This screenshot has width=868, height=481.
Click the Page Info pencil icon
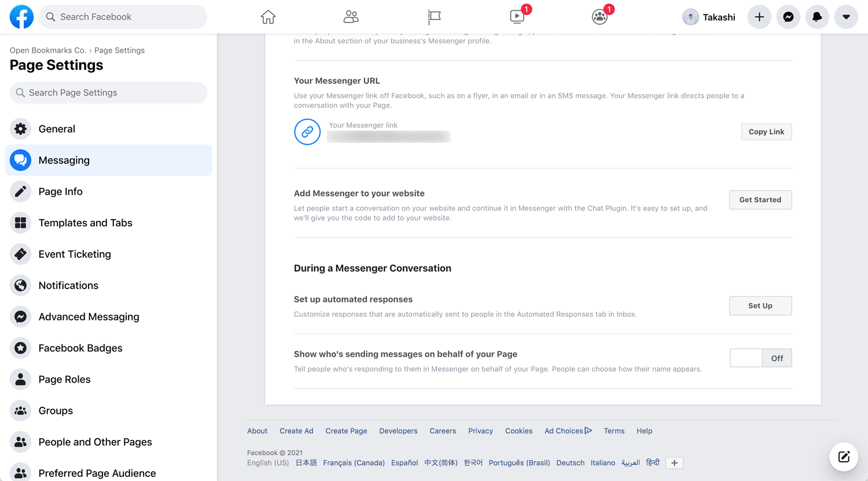pos(20,191)
